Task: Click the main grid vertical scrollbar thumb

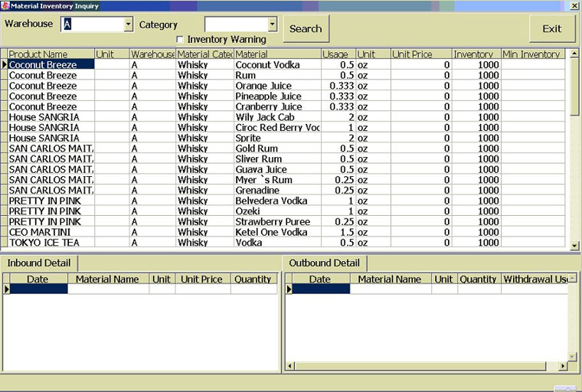Action: [x=574, y=86]
